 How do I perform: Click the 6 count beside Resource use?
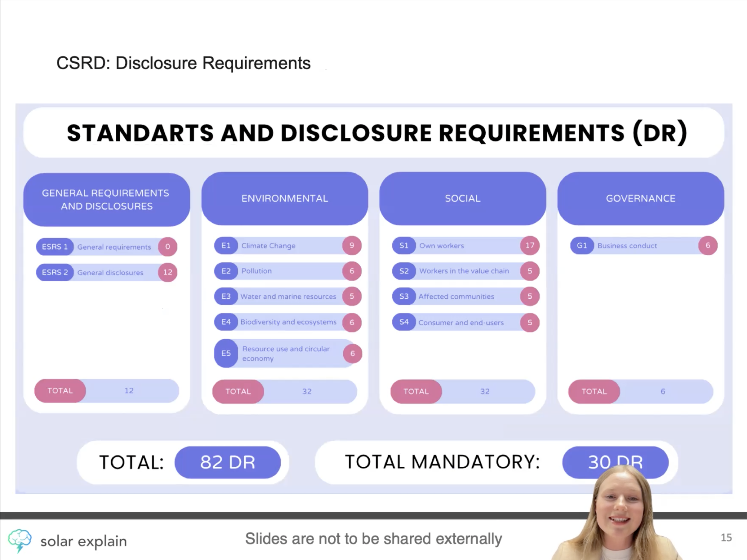(x=353, y=353)
